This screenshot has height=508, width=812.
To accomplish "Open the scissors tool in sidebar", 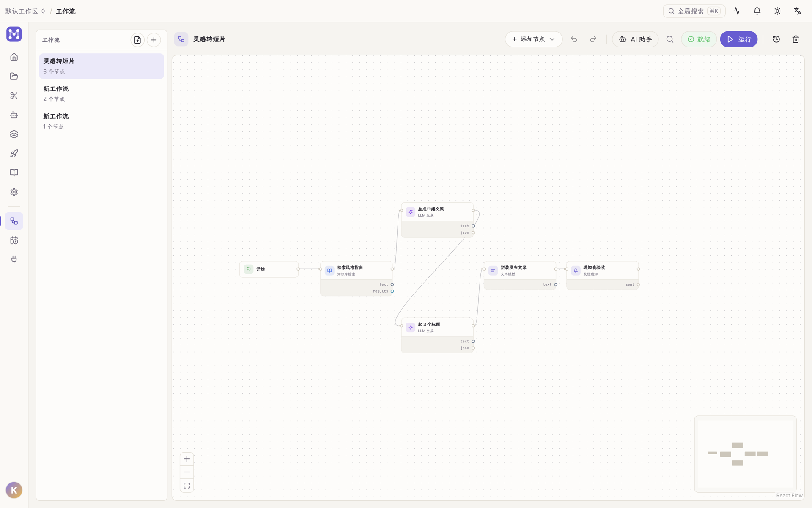I will (14, 96).
